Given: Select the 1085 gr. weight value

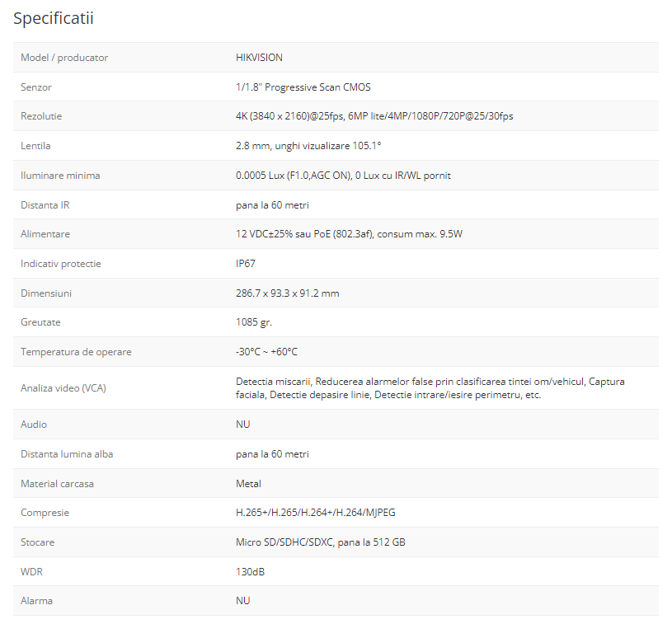Looking at the screenshot, I should (x=253, y=322).
